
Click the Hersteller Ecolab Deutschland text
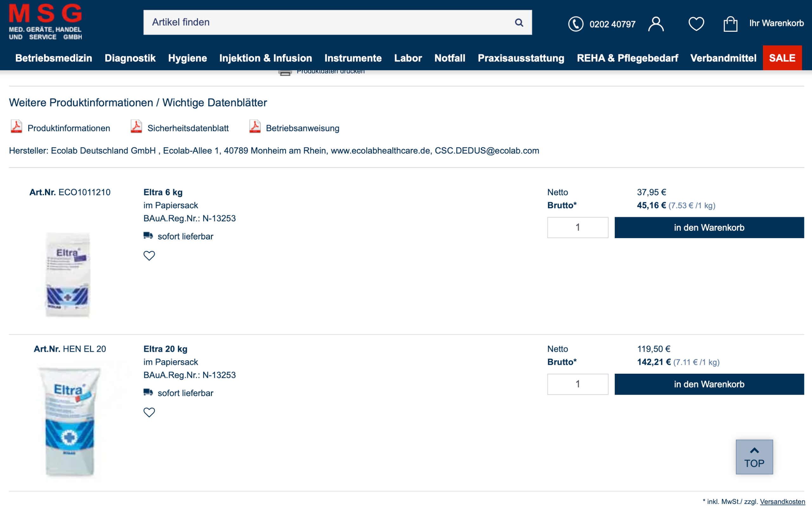274,150
